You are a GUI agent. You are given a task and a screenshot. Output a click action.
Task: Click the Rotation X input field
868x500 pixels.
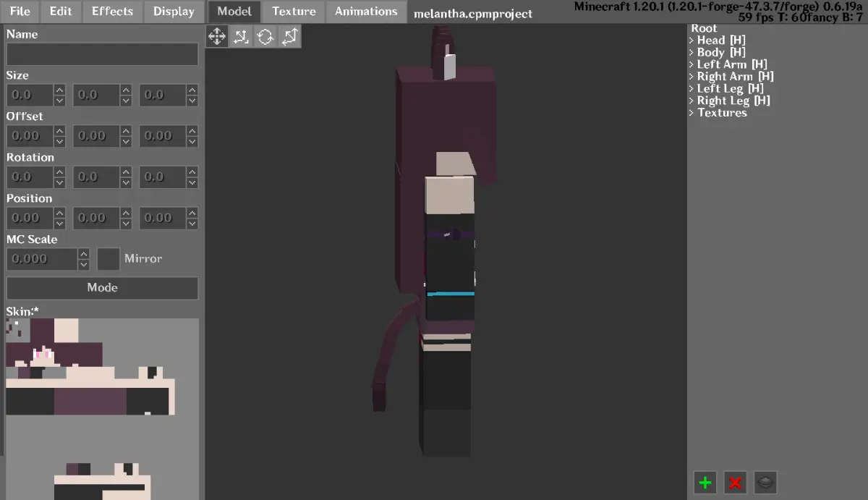tap(30, 177)
